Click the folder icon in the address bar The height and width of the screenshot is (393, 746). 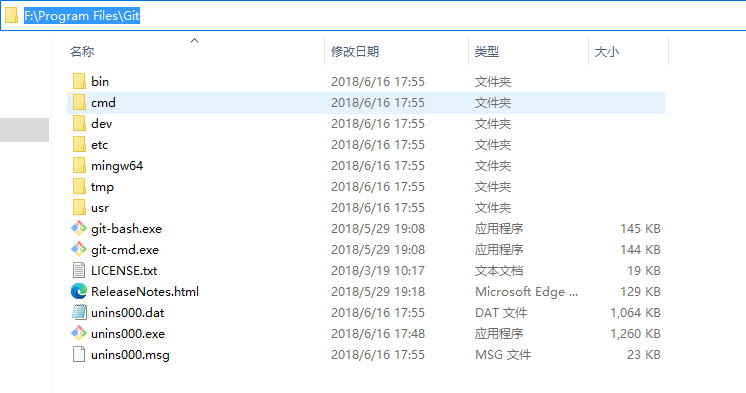click(11, 15)
